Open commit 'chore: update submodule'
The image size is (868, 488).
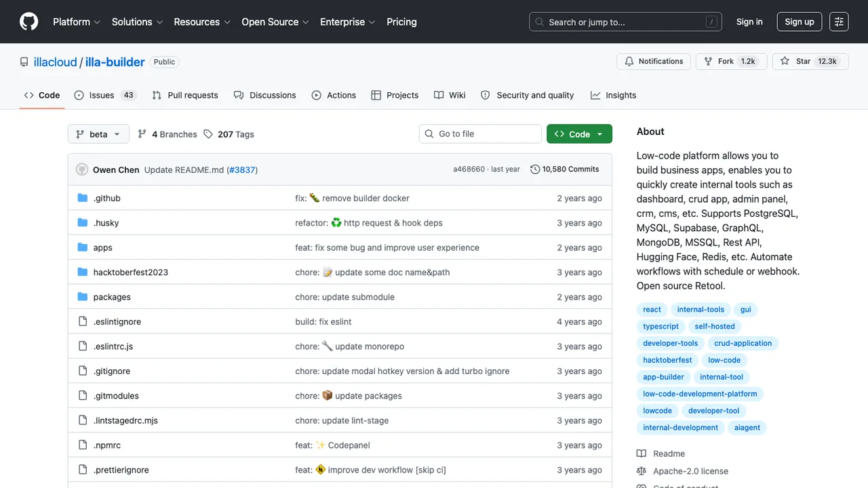[344, 297]
